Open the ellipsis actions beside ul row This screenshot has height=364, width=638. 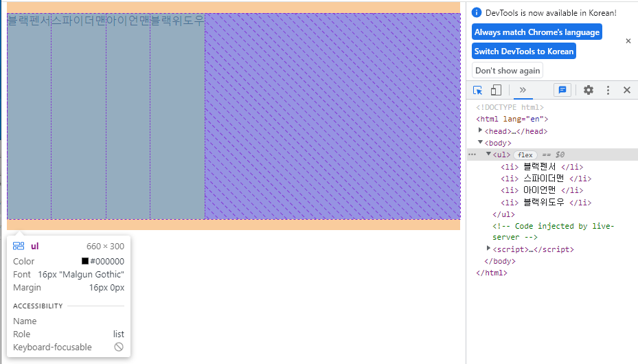[x=472, y=155]
